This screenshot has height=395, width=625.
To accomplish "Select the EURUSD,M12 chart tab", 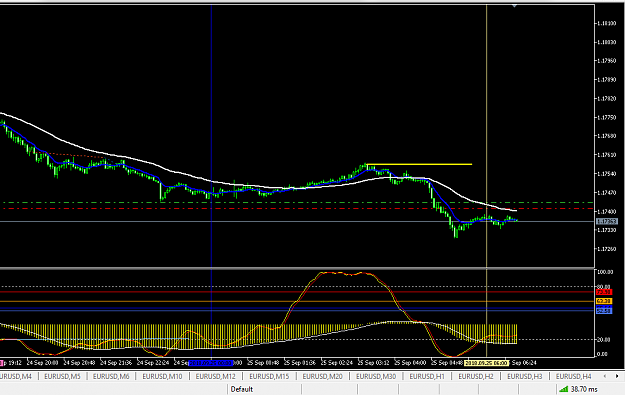I will coord(215,376).
